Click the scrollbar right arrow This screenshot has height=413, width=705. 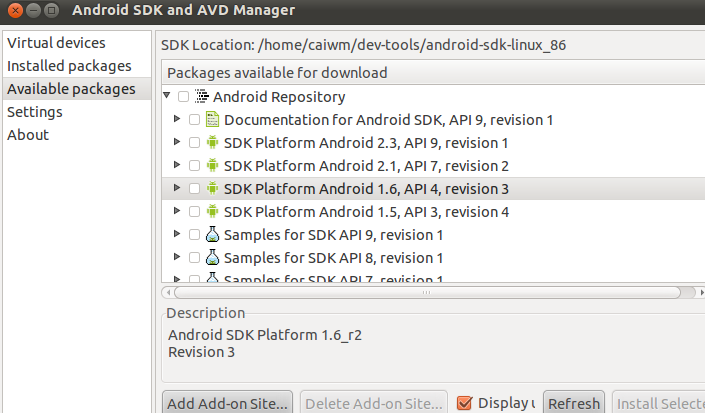701,293
